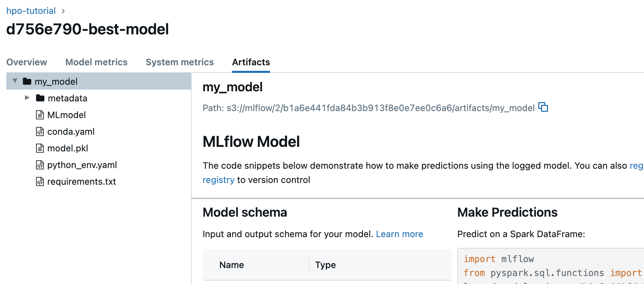Viewport: 644px width, 284px height.
Task: Click the metadata folder icon
Action: (x=40, y=98)
